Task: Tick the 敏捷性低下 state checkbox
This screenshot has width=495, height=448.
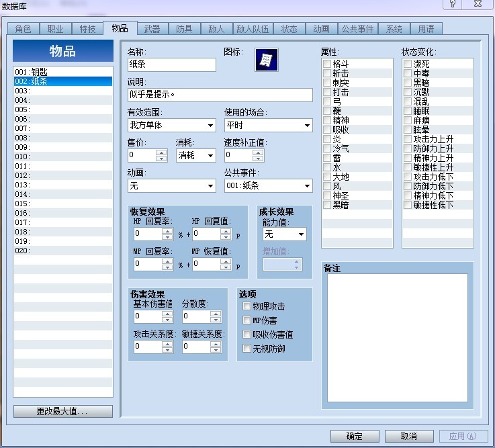Action: 408,205
